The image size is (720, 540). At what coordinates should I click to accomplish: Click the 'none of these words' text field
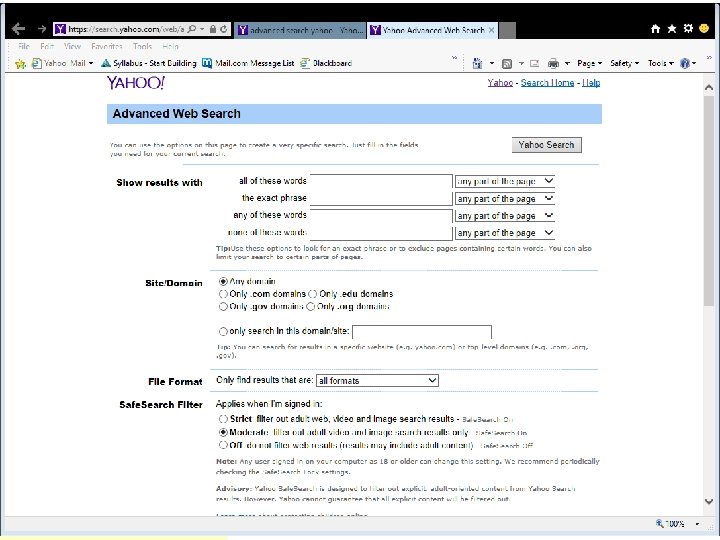pos(381,233)
